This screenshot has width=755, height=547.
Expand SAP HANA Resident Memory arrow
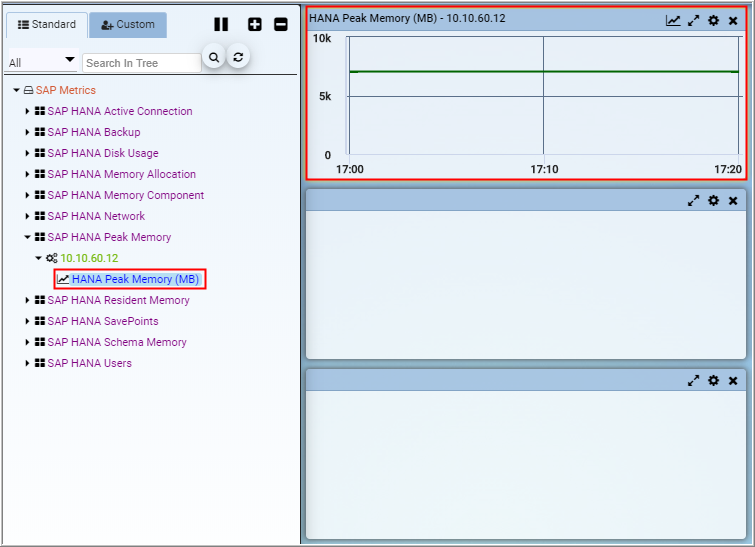(27, 300)
